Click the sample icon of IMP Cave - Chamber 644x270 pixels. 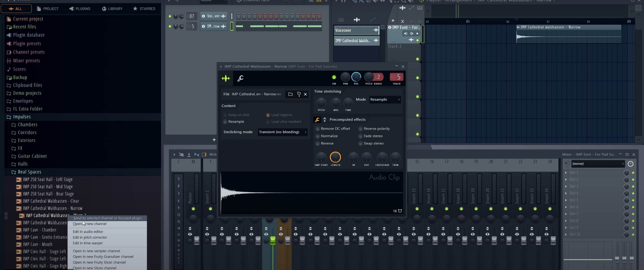(x=19, y=230)
